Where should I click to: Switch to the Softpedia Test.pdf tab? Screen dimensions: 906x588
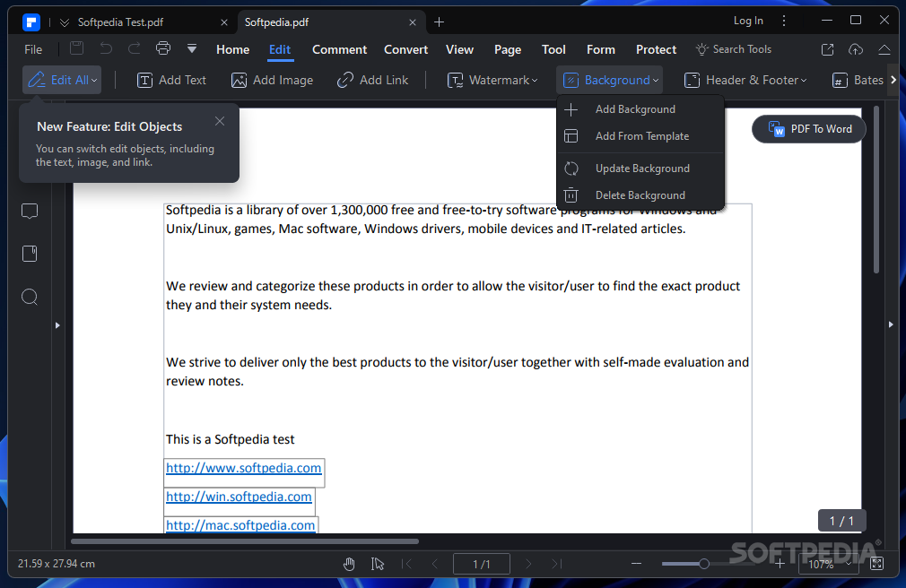(x=120, y=22)
